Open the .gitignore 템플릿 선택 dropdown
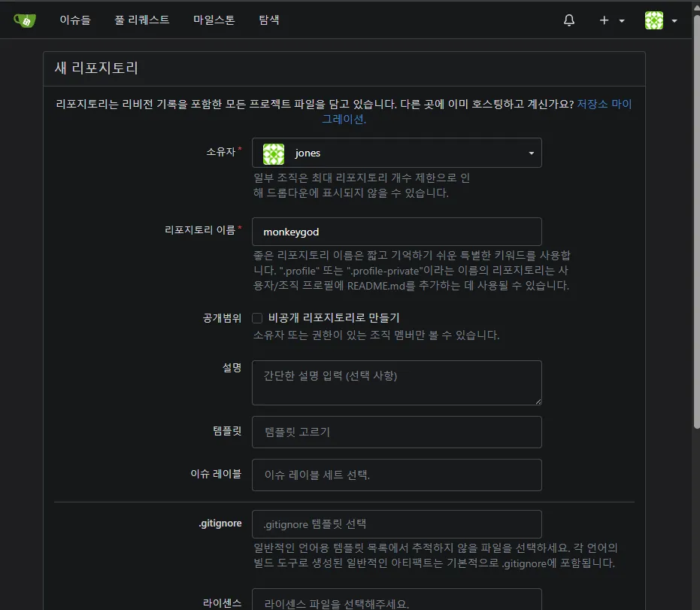This screenshot has width=700, height=610. pos(396,524)
